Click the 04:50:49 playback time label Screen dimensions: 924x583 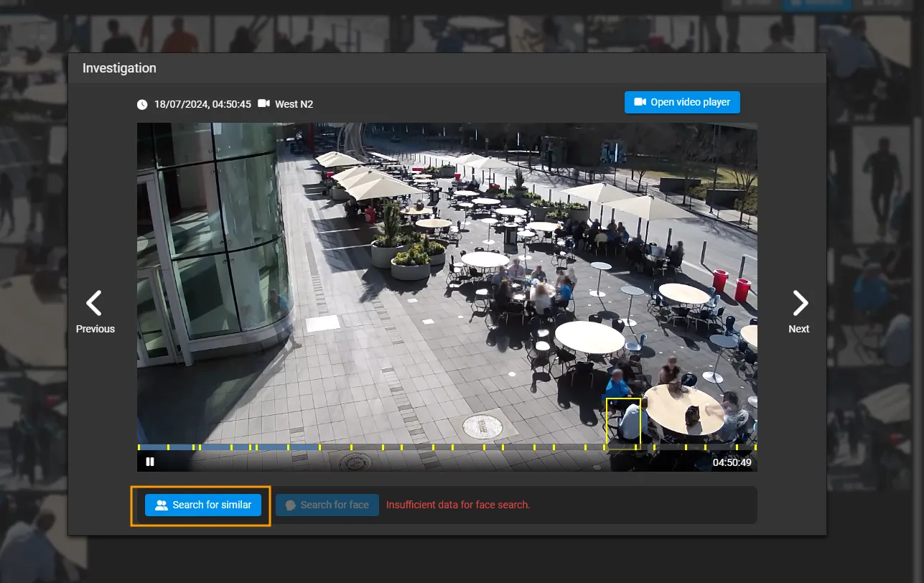coord(732,462)
